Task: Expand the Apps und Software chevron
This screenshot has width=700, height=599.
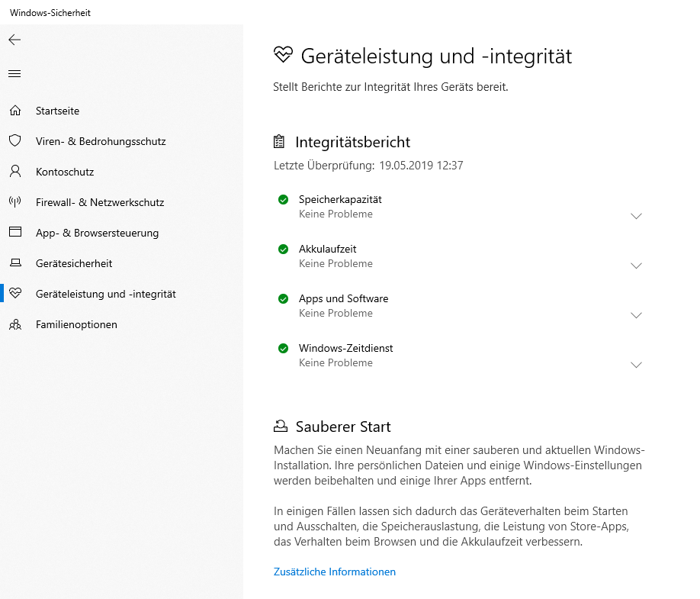Action: tap(637, 315)
